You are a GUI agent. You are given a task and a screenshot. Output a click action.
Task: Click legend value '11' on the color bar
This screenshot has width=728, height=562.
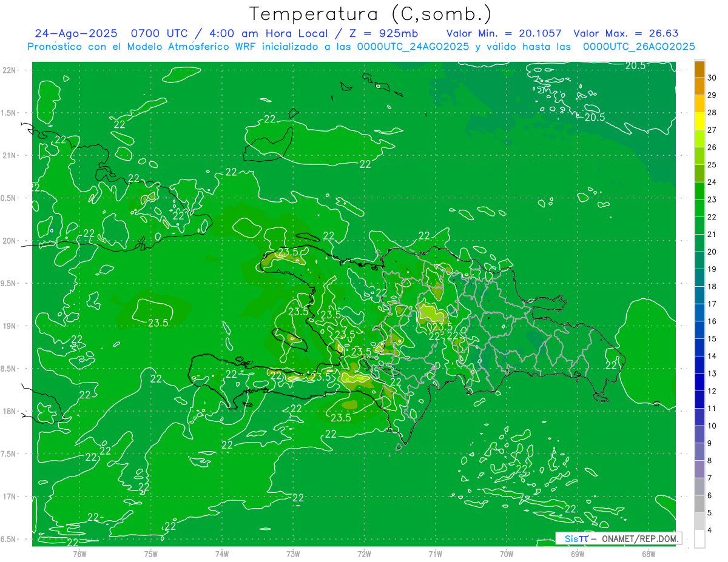(712, 409)
